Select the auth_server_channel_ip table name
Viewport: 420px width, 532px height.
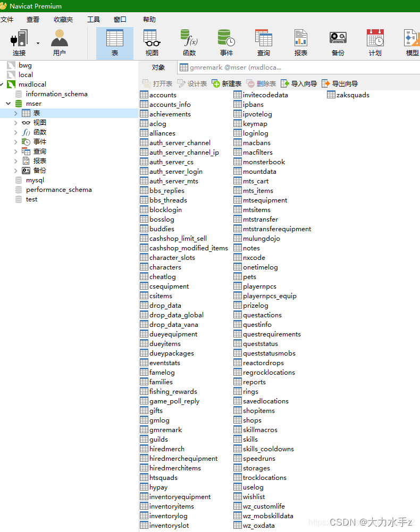click(184, 153)
